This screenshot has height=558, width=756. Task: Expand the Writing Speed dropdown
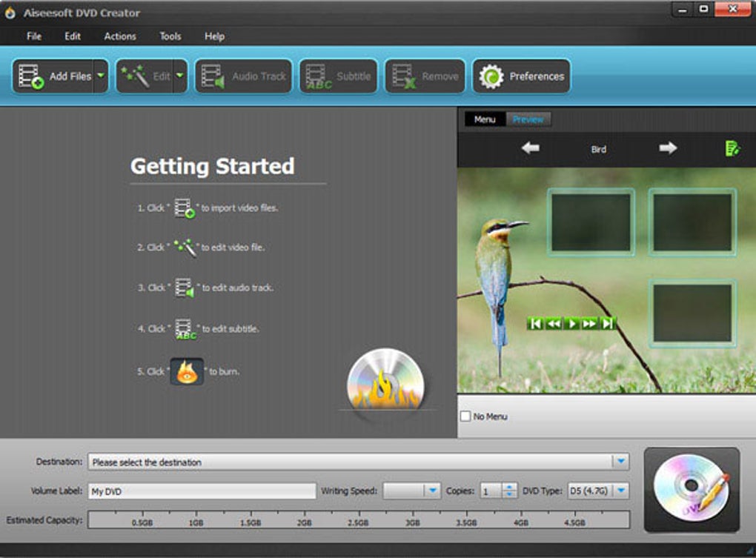[x=433, y=491]
